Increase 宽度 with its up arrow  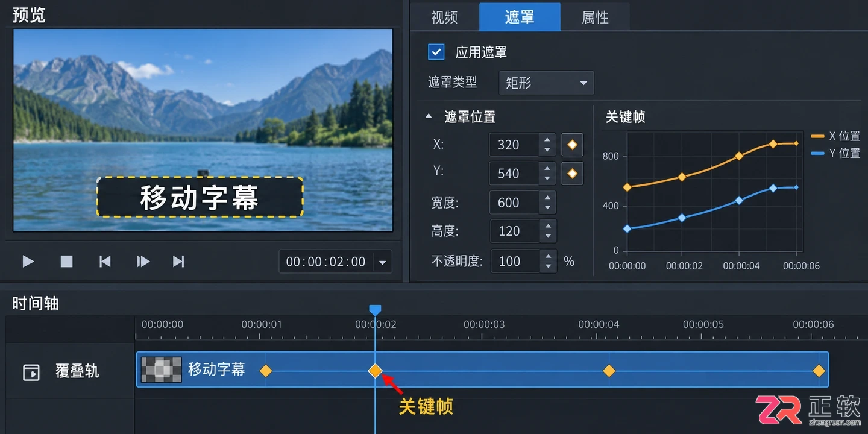click(547, 197)
